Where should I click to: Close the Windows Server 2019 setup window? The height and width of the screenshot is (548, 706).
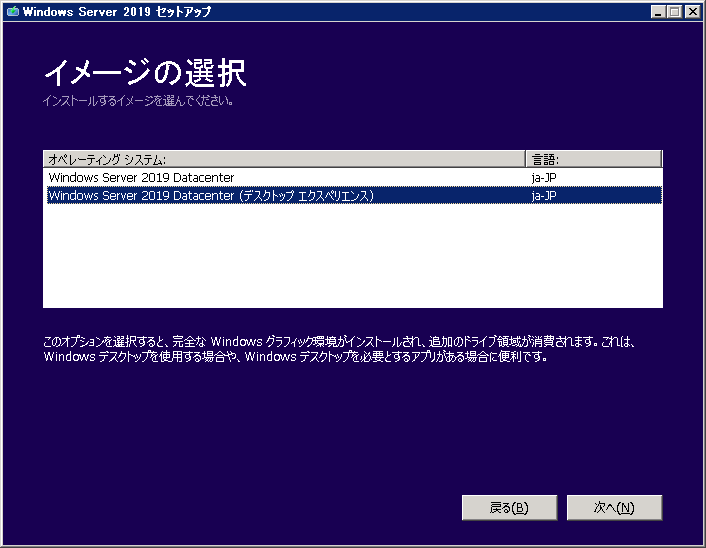[x=692, y=12]
